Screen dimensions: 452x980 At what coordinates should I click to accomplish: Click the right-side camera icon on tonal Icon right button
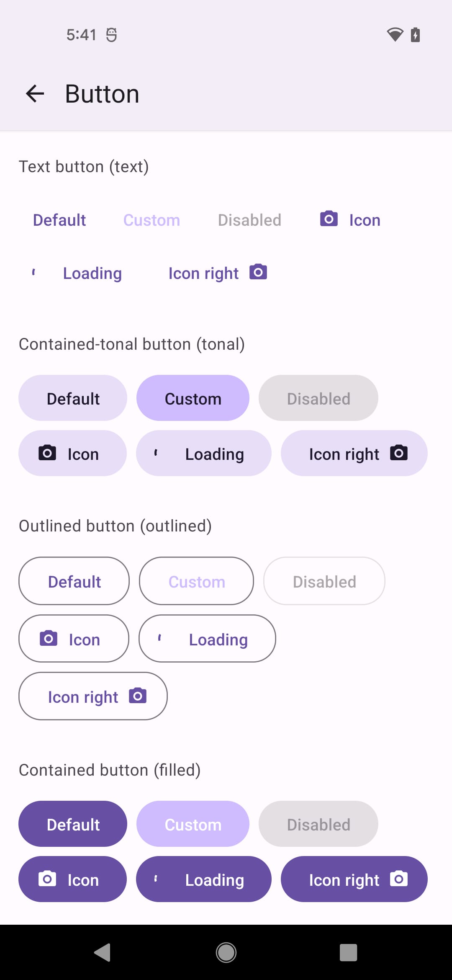point(399,453)
